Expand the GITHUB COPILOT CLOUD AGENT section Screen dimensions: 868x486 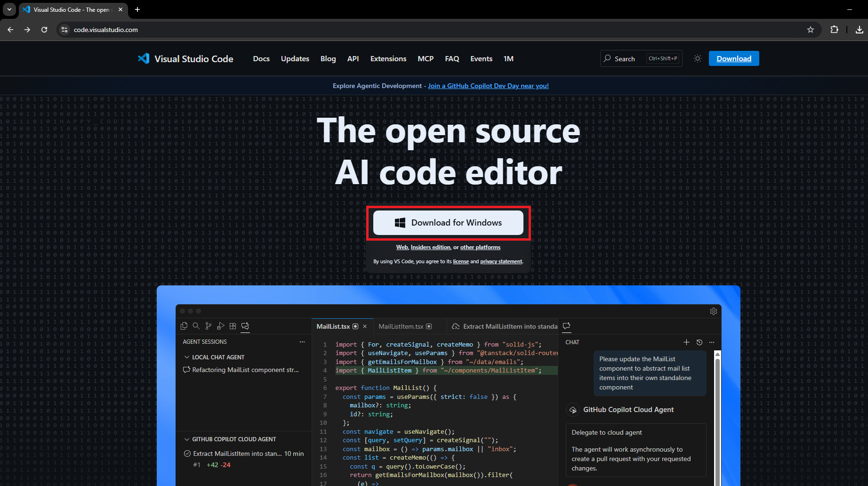click(186, 439)
